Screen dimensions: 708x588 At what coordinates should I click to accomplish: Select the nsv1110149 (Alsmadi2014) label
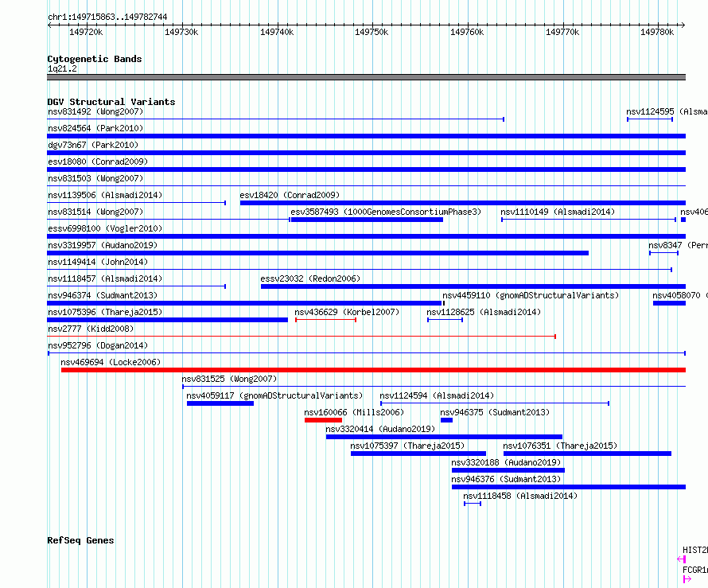pos(558,212)
